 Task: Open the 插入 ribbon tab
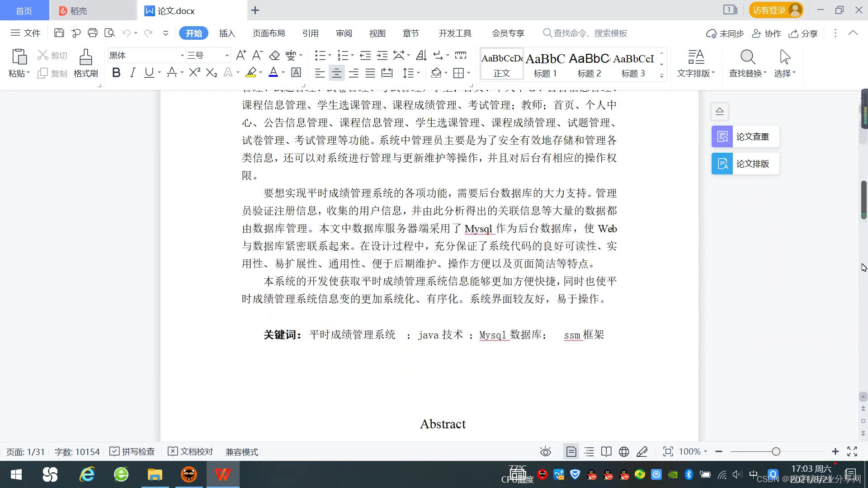227,33
